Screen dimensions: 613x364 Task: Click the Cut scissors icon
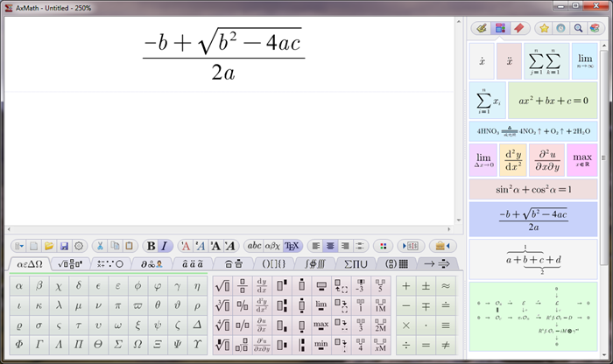(99, 246)
